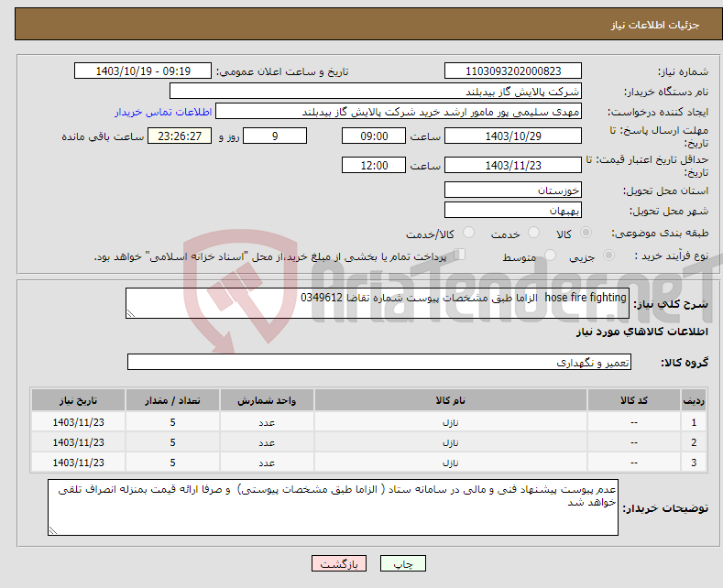
Task: Click the province field خوزستان
Action: 513,190
